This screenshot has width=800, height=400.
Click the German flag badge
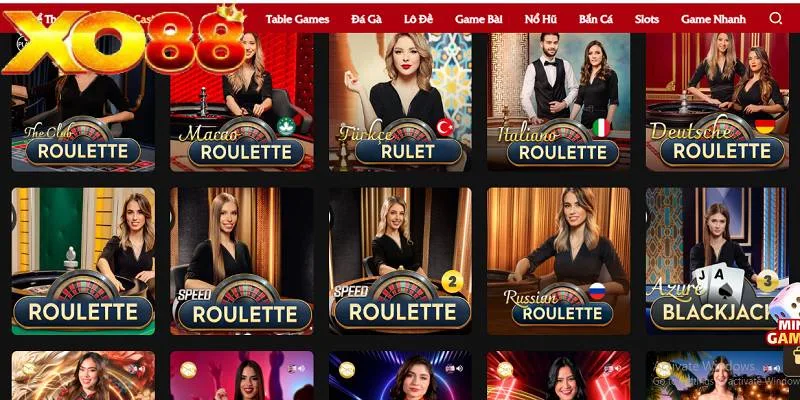click(x=765, y=124)
